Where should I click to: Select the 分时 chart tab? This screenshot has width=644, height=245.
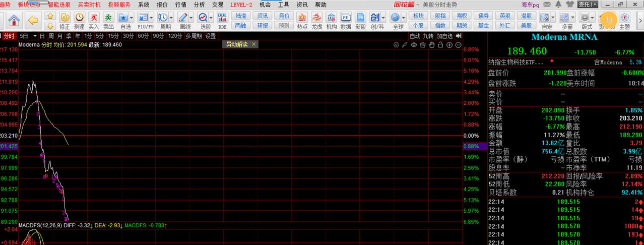point(9,36)
